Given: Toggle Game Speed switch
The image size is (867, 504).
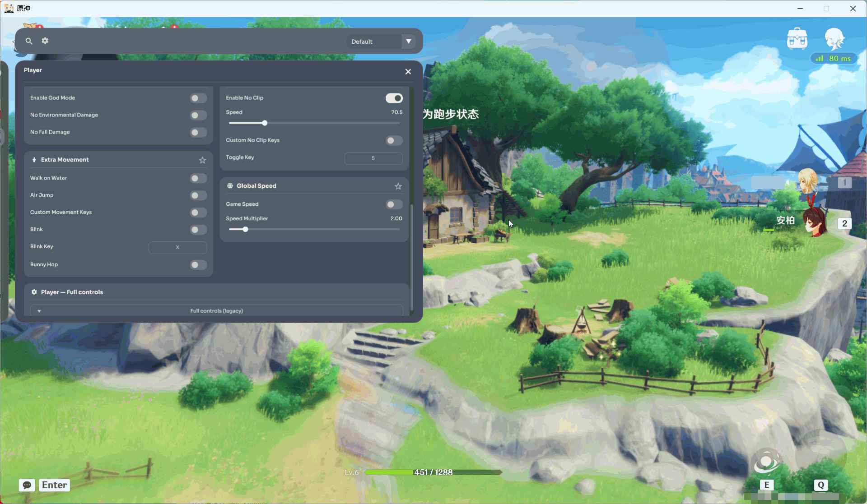Looking at the screenshot, I should [x=394, y=204].
